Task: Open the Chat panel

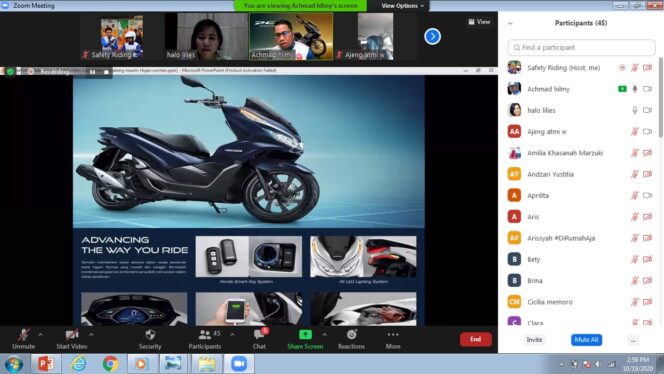Action: (x=260, y=339)
